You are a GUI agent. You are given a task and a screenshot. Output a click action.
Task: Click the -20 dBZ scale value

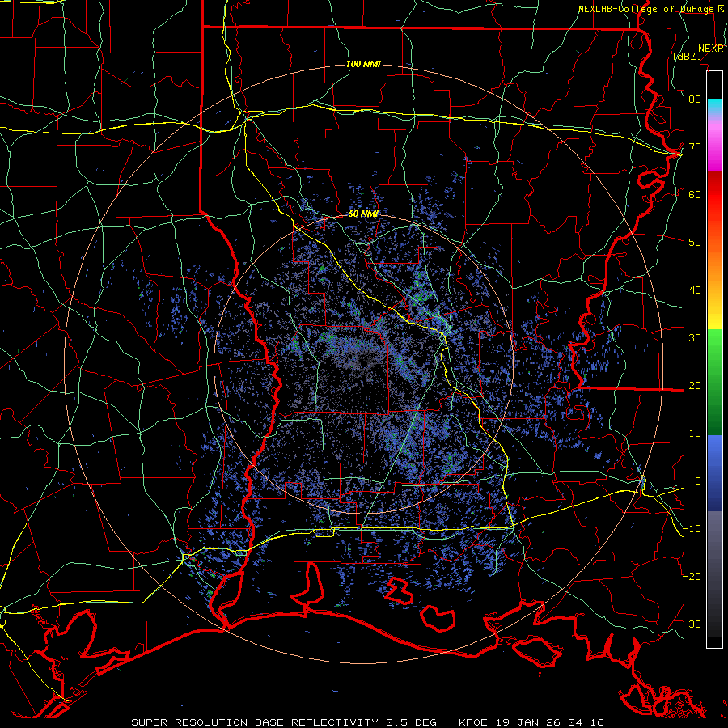pyautogui.click(x=692, y=577)
